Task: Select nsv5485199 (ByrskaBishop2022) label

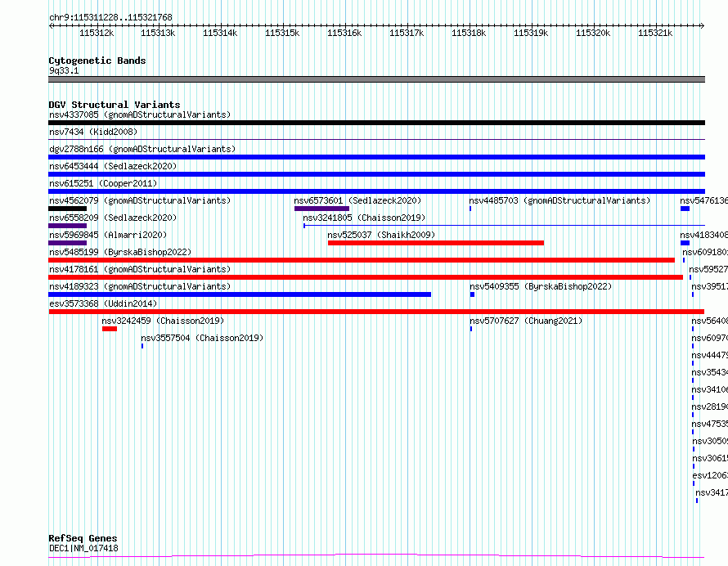Action: tap(120, 252)
